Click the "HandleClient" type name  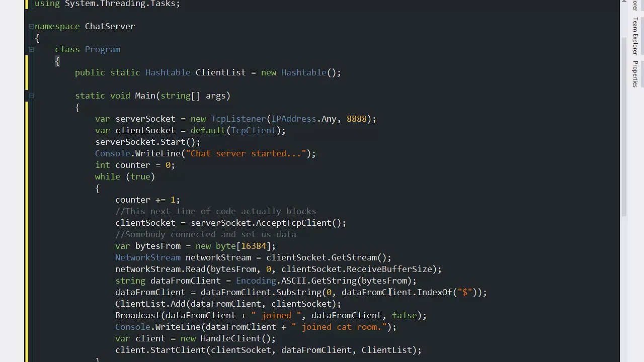tap(230, 338)
